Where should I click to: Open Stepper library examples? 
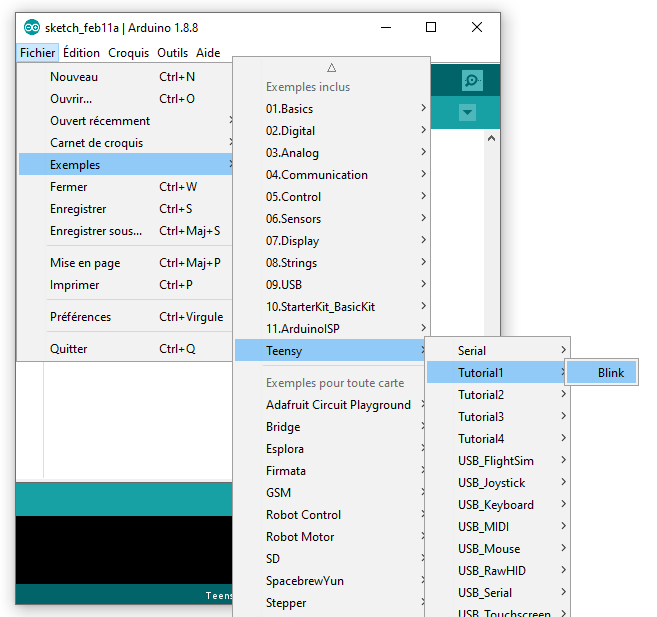[x=331, y=603]
